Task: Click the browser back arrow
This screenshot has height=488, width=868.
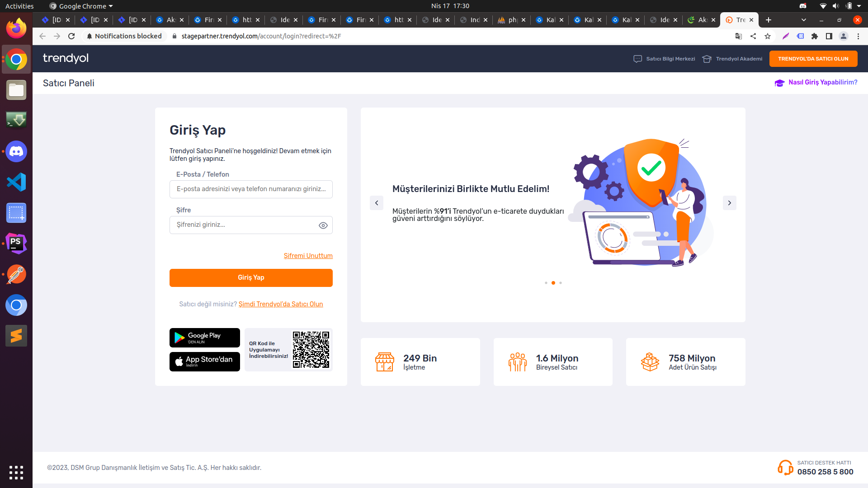Action: point(42,36)
